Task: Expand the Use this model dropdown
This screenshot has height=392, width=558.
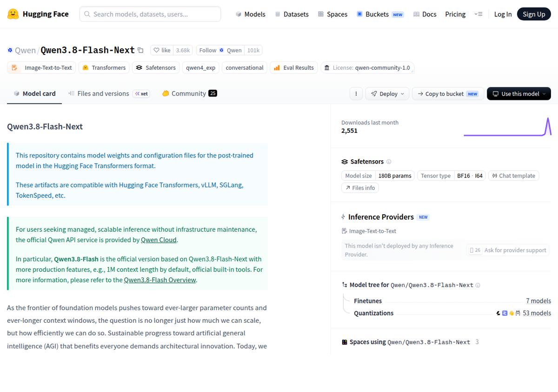Action: coord(519,94)
